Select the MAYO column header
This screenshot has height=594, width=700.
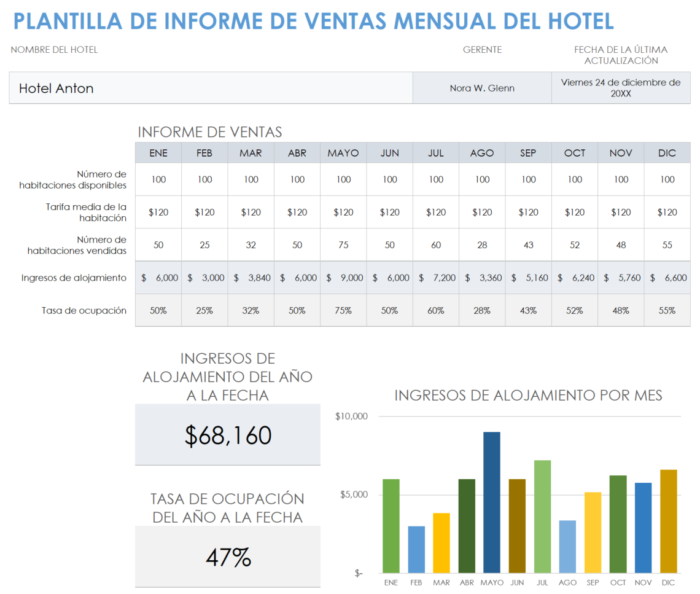343,152
